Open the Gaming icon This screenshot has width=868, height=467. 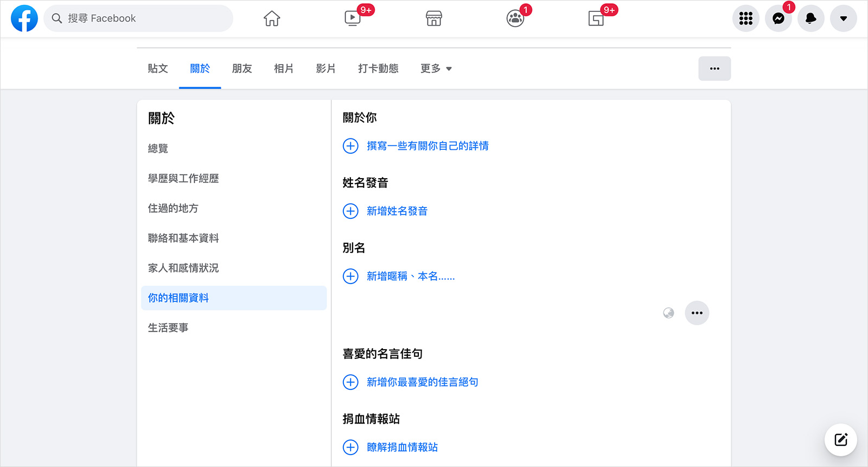pos(596,18)
